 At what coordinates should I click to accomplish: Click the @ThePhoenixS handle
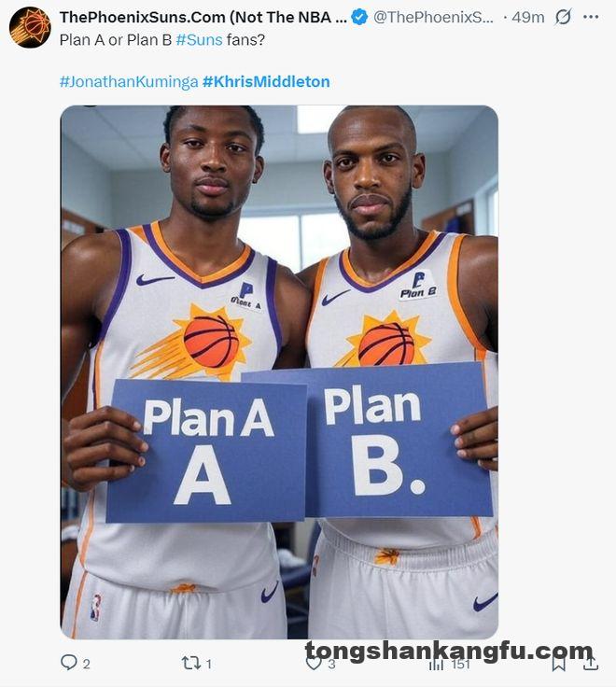click(433, 17)
